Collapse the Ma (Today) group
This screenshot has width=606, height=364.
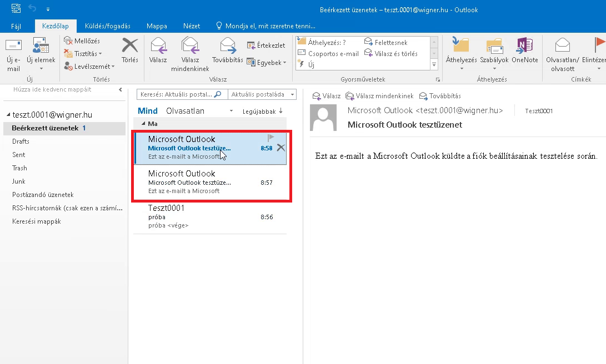click(x=143, y=124)
